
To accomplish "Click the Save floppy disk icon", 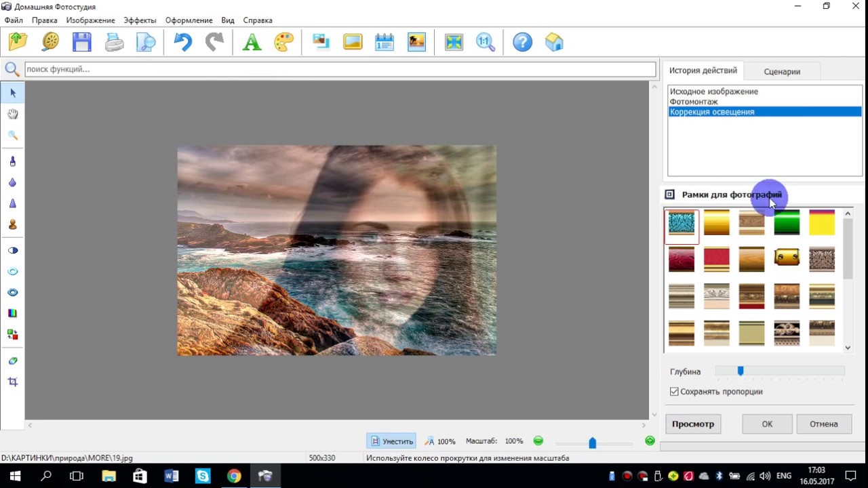I will (82, 42).
